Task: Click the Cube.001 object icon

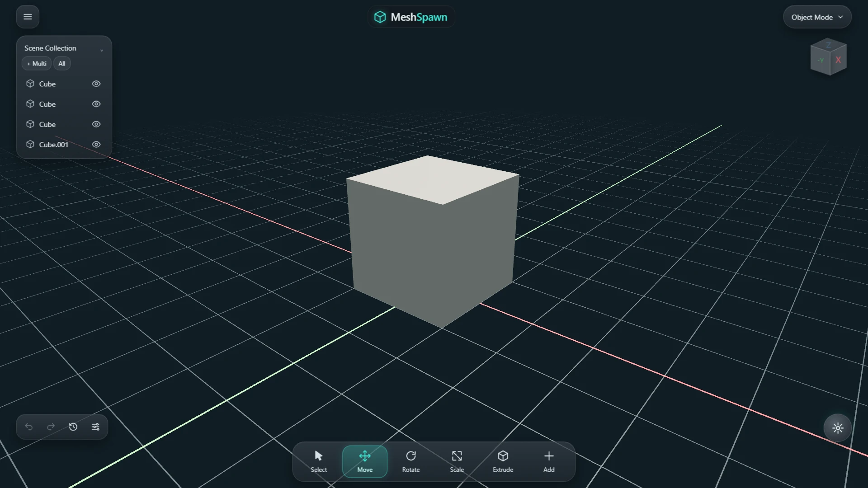Action: pos(30,144)
